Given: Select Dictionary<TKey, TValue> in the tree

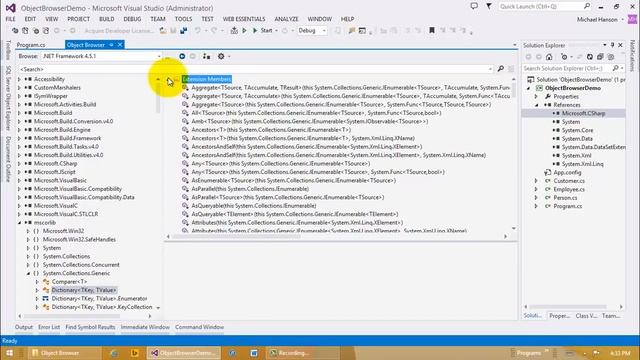Looking at the screenshot, I should pyautogui.click(x=84, y=290).
